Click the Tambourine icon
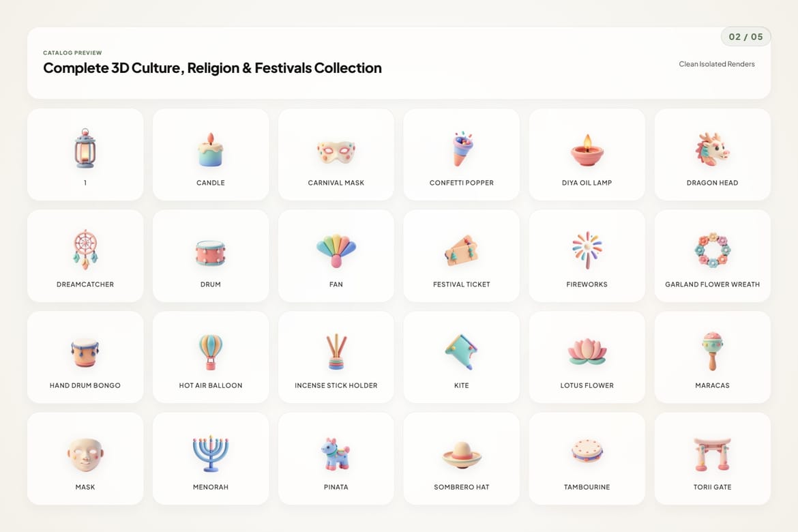Screen dimensions: 798x532 click(587, 451)
